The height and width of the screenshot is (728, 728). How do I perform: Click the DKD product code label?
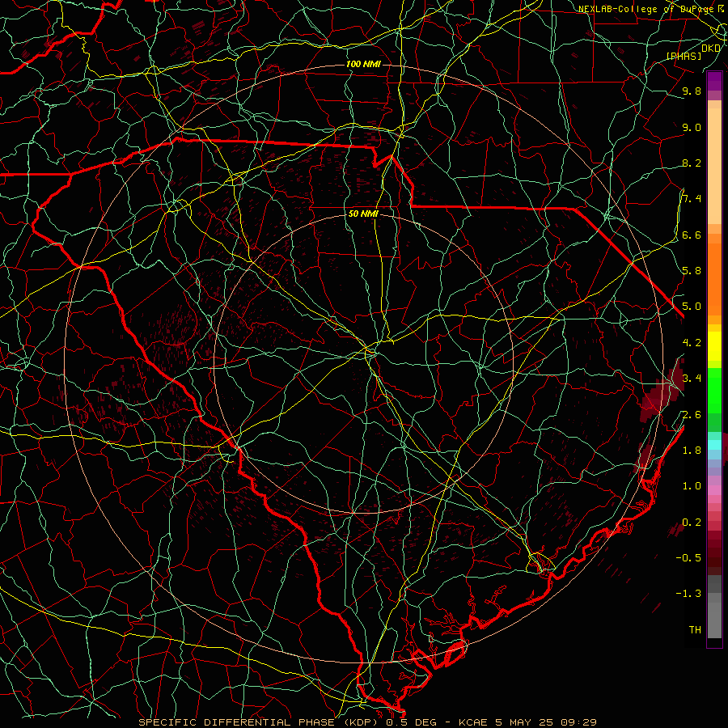click(x=711, y=49)
